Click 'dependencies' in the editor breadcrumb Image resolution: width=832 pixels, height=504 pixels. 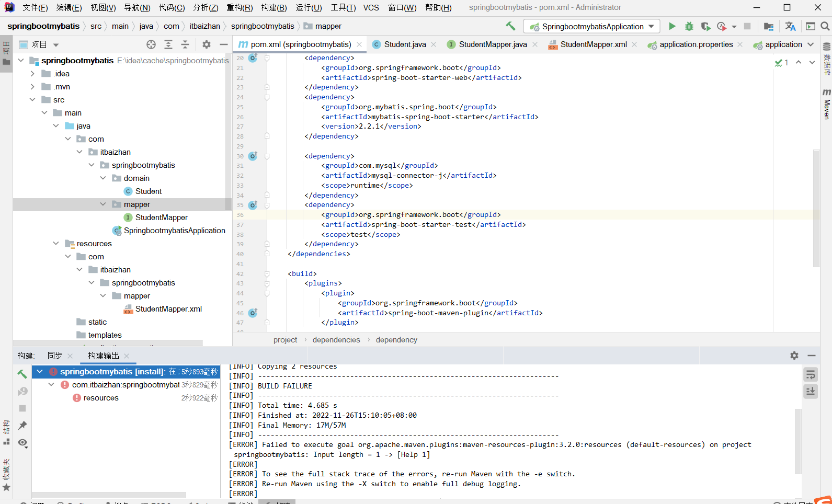(x=336, y=340)
